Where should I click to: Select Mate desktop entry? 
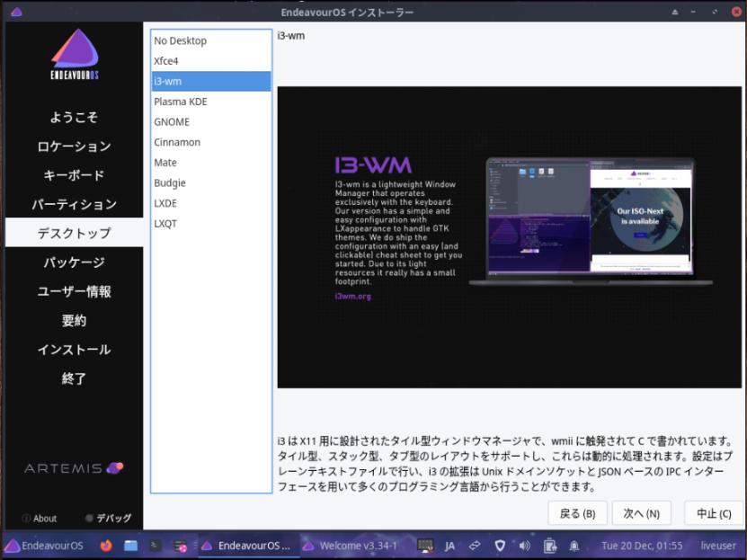tap(211, 163)
